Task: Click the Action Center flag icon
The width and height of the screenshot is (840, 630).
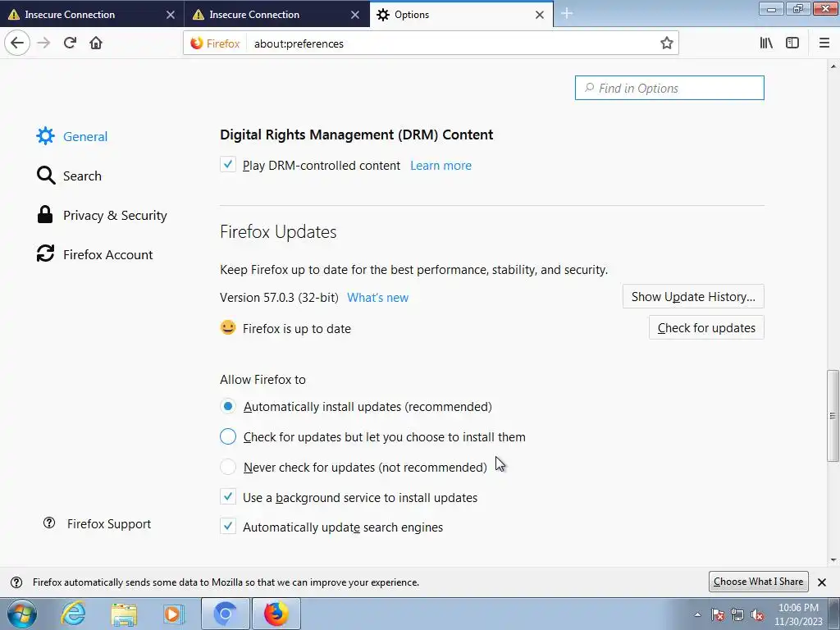Action: [718, 615]
